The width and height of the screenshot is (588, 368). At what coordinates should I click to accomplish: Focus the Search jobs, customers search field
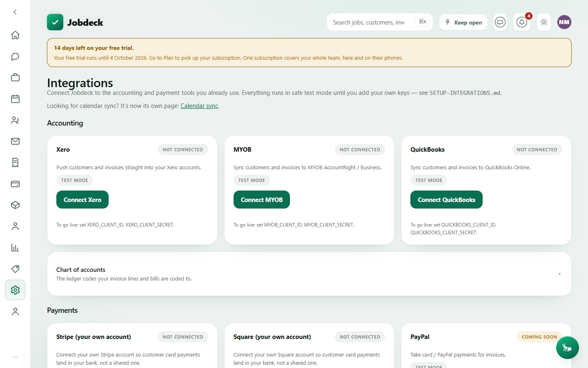[380, 22]
